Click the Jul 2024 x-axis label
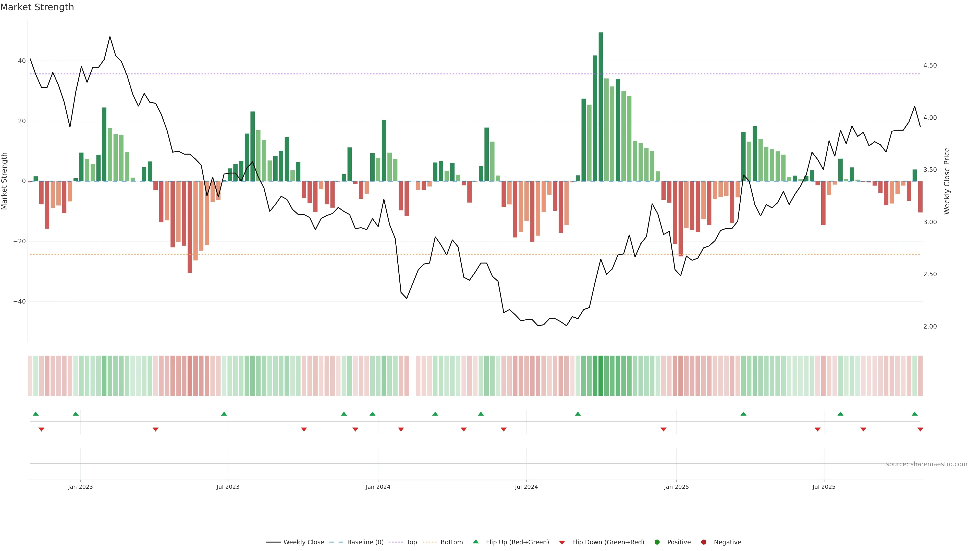The width and height of the screenshot is (980, 551). coord(526,487)
